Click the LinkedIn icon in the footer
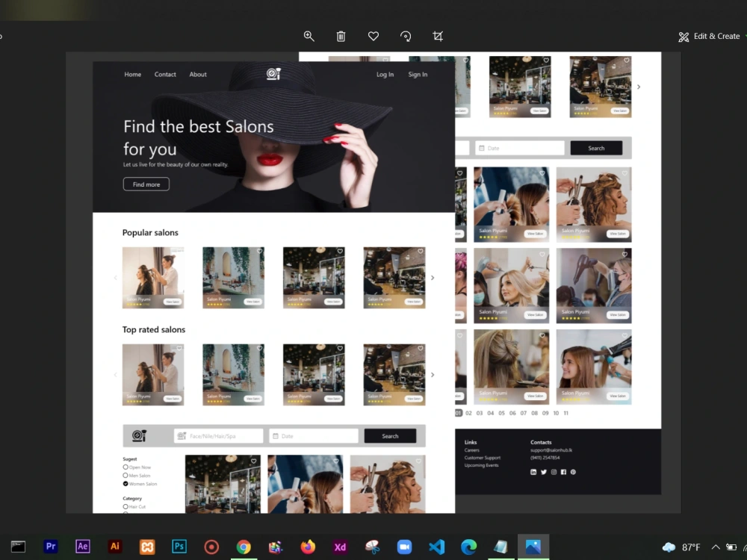Viewport: 747px width, 560px height. coord(533,472)
